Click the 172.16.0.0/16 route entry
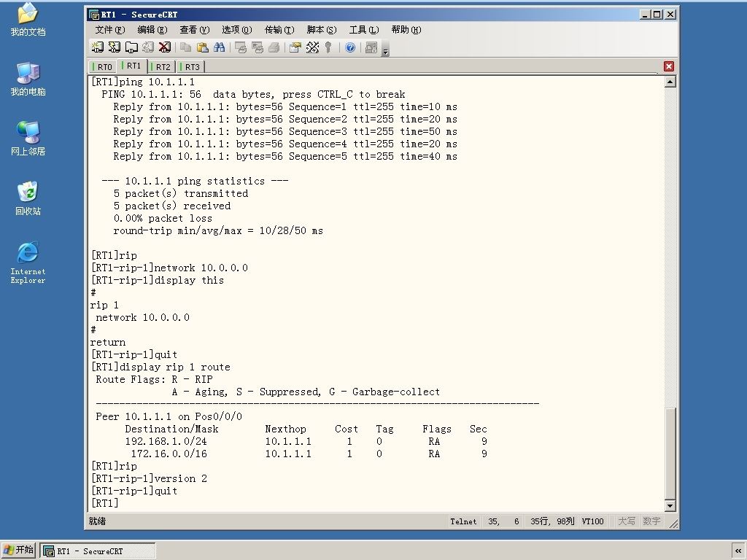Viewport: 747px width, 560px height. tap(309, 454)
